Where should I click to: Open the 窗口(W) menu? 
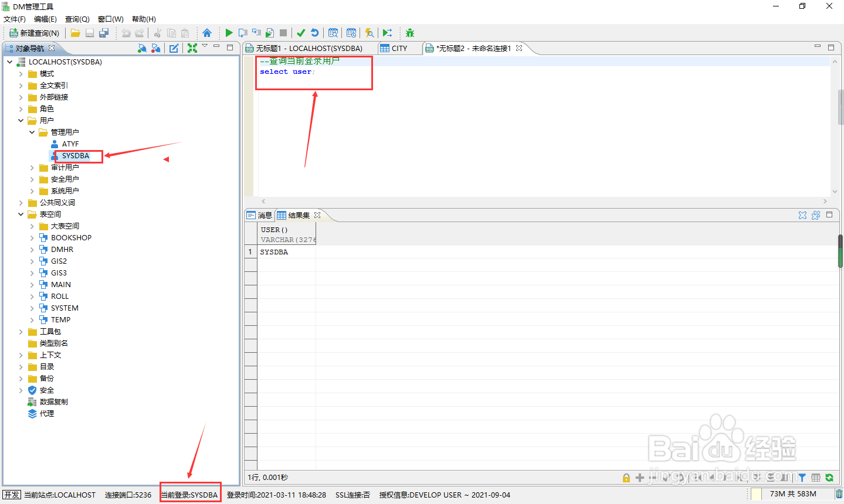(x=110, y=19)
